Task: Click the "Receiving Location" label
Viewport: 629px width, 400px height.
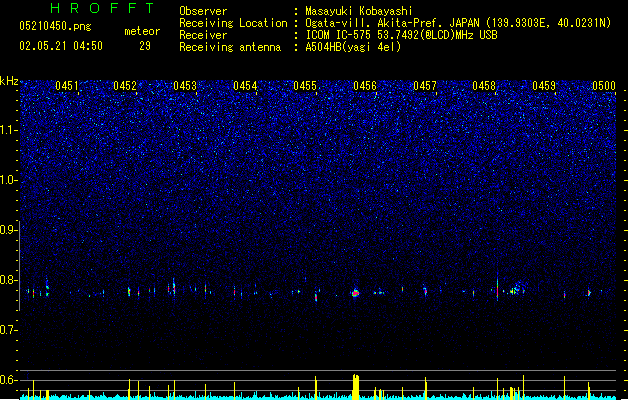Action: coord(233,23)
